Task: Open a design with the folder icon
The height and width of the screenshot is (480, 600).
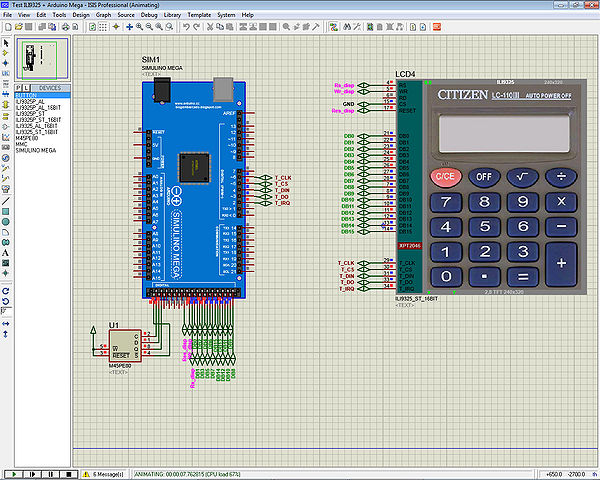Action: click(18, 27)
